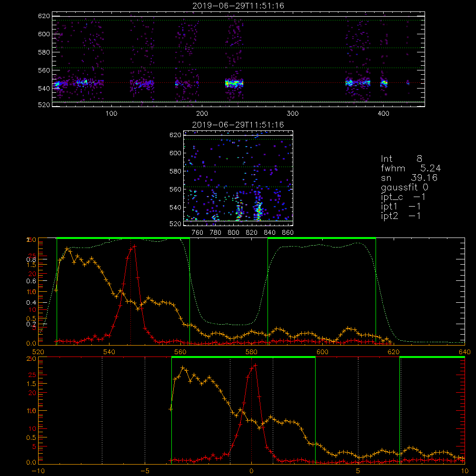The width and height of the screenshot is (476, 476).
Task: Click x-axis label 800 of middle spectrogram
Action: (233, 233)
